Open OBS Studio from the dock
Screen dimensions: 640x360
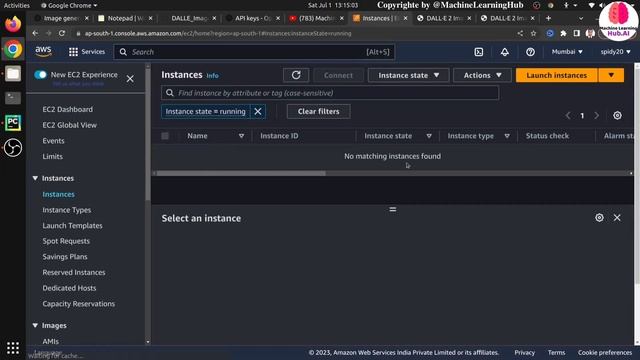pos(13,148)
